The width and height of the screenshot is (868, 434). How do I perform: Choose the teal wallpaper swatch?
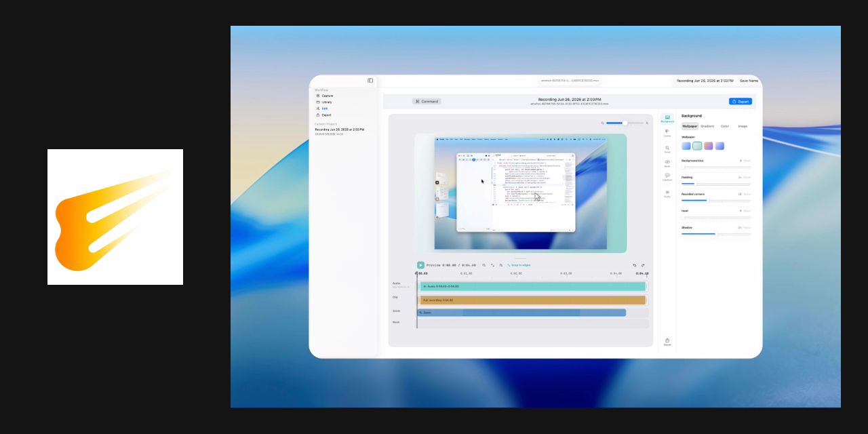click(697, 146)
